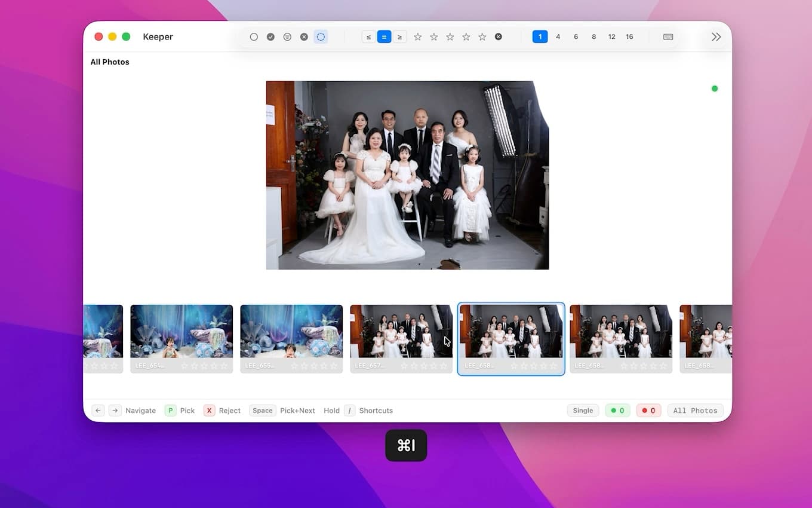Switch to 16 photos grid view
The width and height of the screenshot is (812, 508).
pyautogui.click(x=629, y=37)
